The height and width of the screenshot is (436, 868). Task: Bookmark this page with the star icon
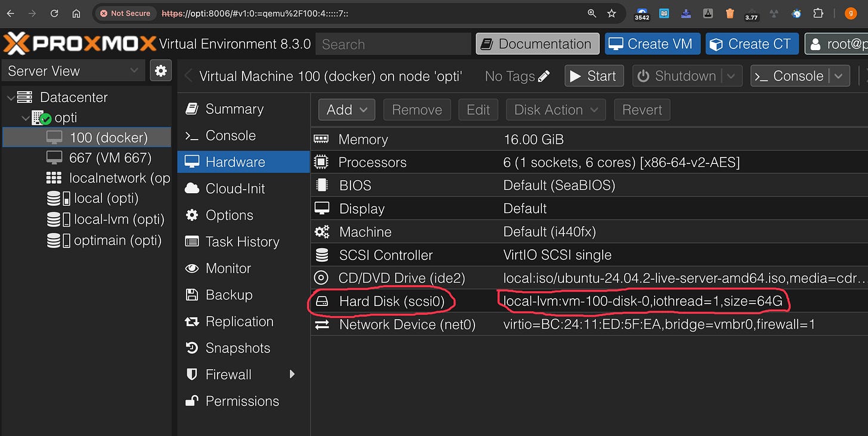tap(611, 13)
